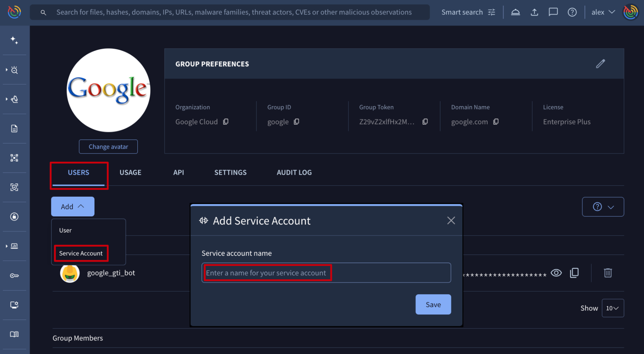Screen dimensions: 644x354
Task: Collapse the Add dropdown button
Action: coord(73,207)
